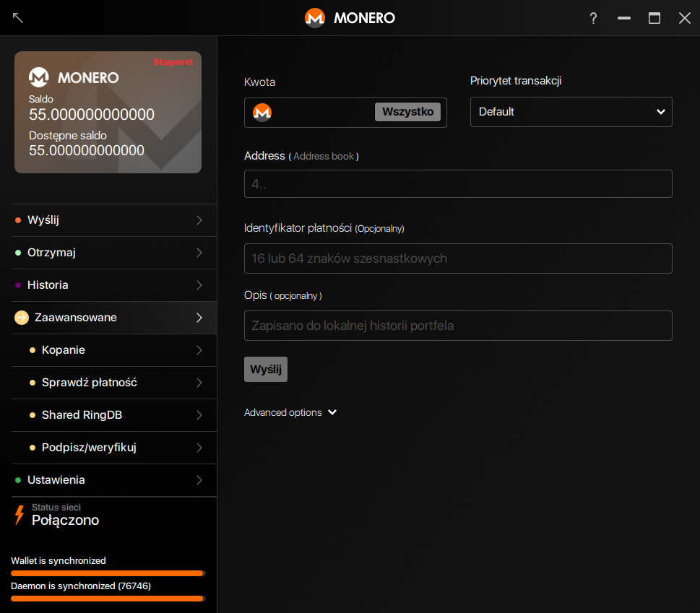Click the lightning bolt network status icon
Viewport: 700px width, 613px height.
[20, 515]
